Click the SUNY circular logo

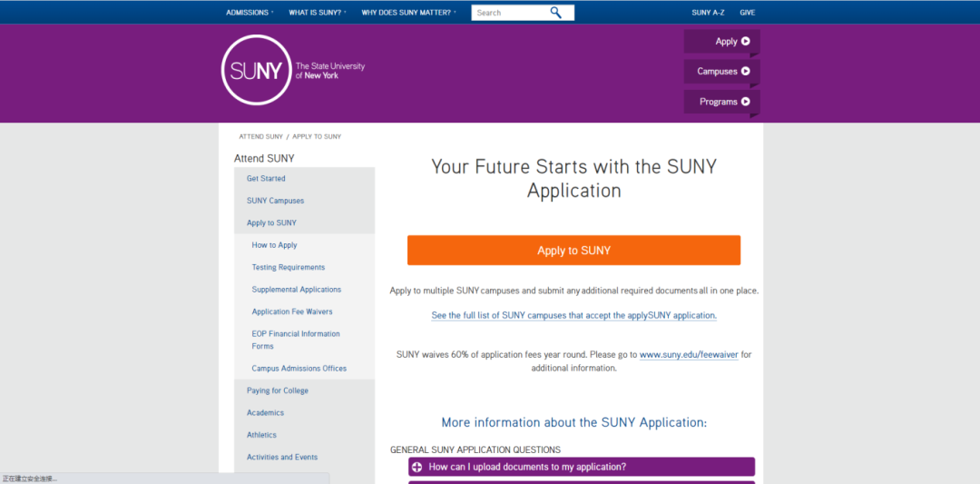click(256, 69)
